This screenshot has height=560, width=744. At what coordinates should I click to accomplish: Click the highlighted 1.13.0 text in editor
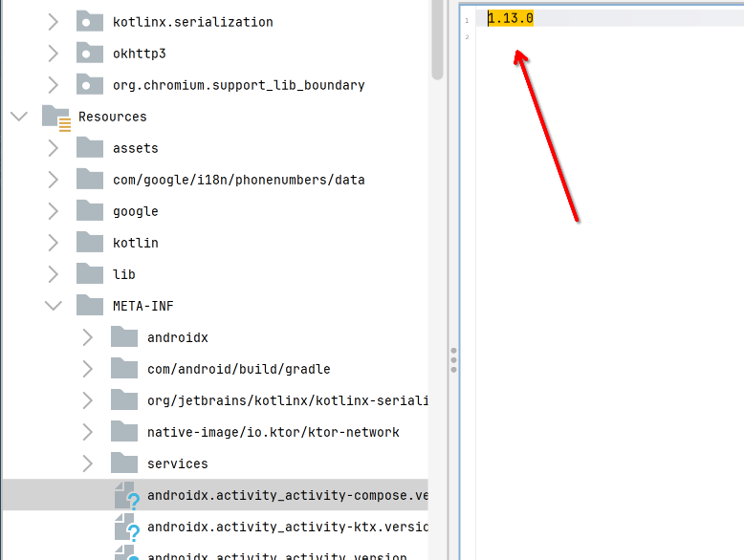pyautogui.click(x=511, y=18)
